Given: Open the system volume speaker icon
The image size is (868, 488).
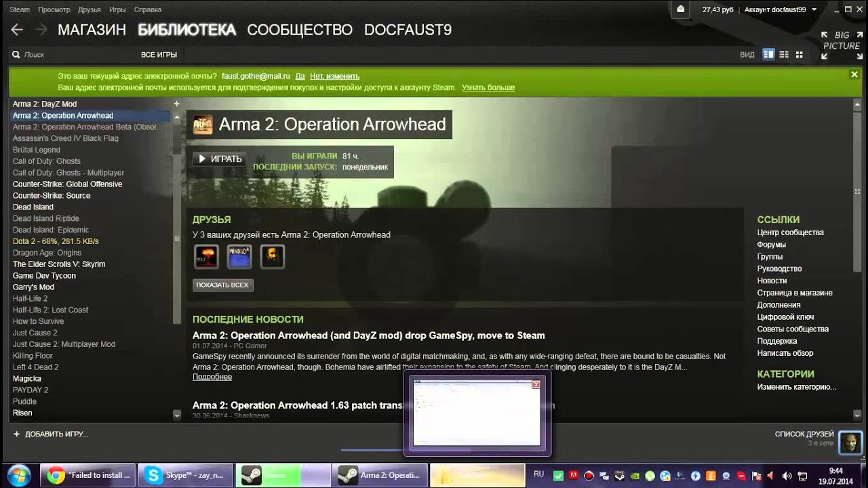Looking at the screenshot, I should [787, 476].
